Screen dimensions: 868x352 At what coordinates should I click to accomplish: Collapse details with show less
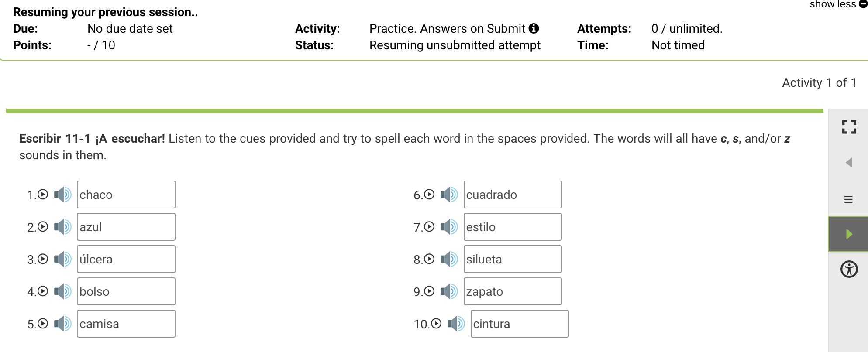(x=838, y=4)
